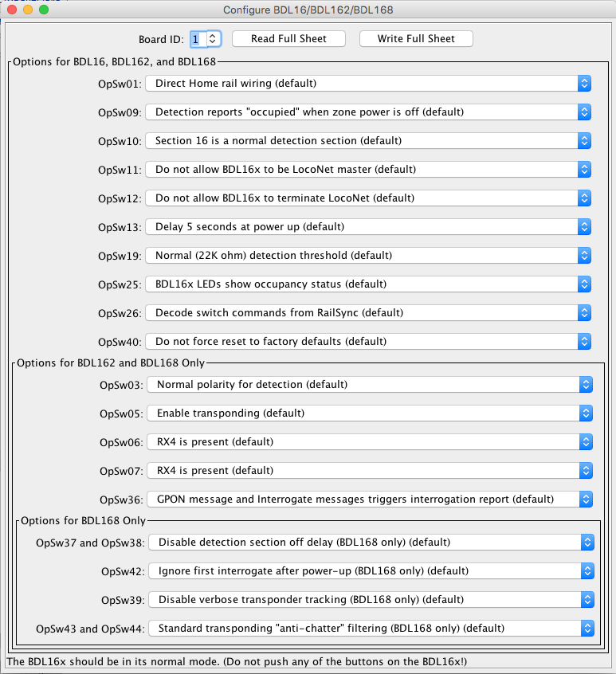Viewport: 616px width, 674px height.
Task: Expand the OpSw05 Enable transponding dropdown
Action: [369, 413]
